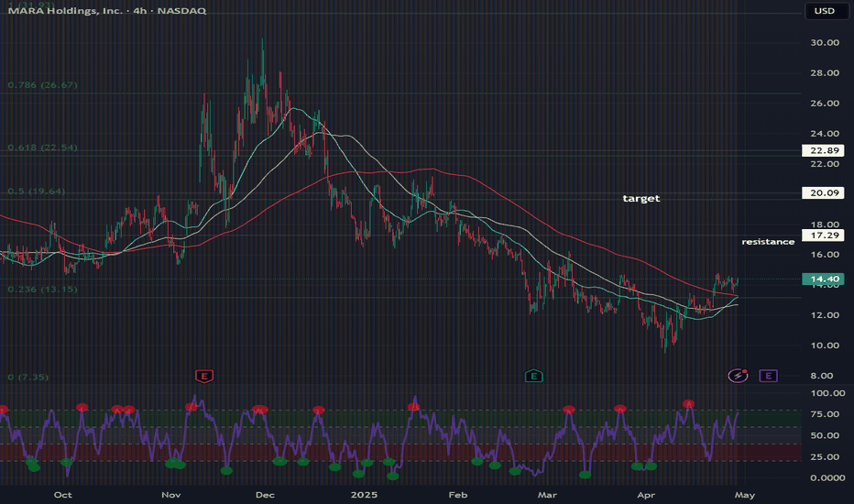
Task: Click the Mar label on time axis
Action: pos(547,495)
